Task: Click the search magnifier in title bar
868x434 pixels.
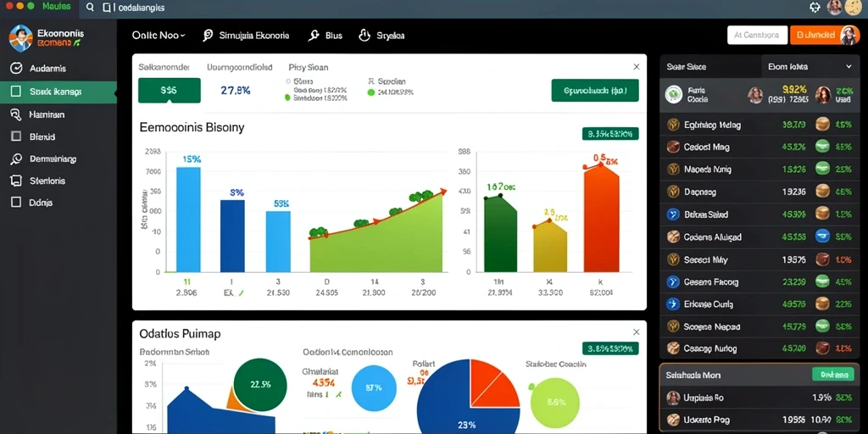Action: pos(90,8)
